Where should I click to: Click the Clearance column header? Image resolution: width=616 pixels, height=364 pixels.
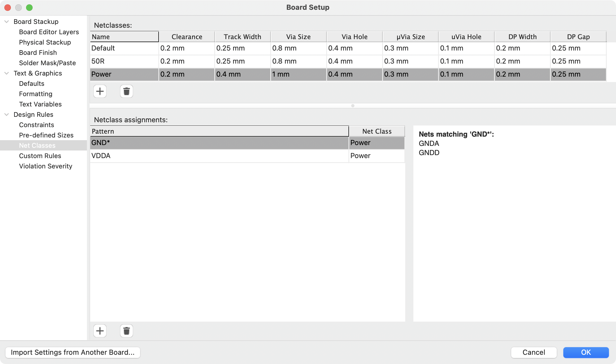coord(186,36)
